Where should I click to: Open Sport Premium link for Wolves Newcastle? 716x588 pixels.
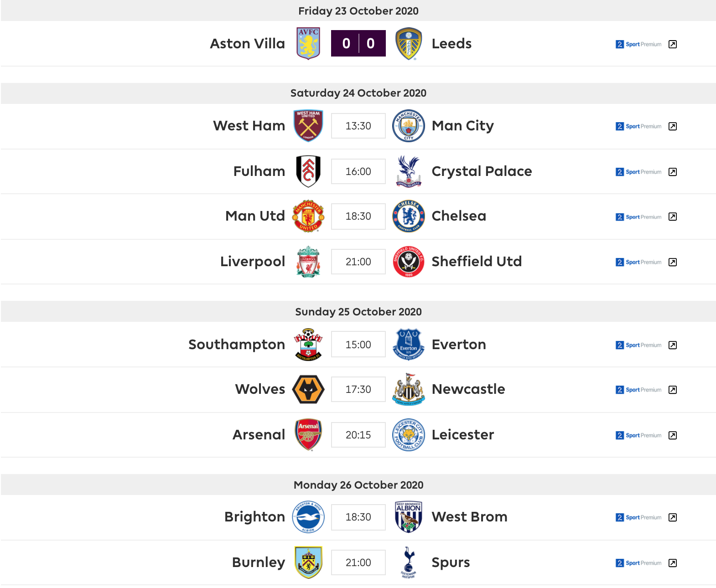pyautogui.click(x=638, y=390)
